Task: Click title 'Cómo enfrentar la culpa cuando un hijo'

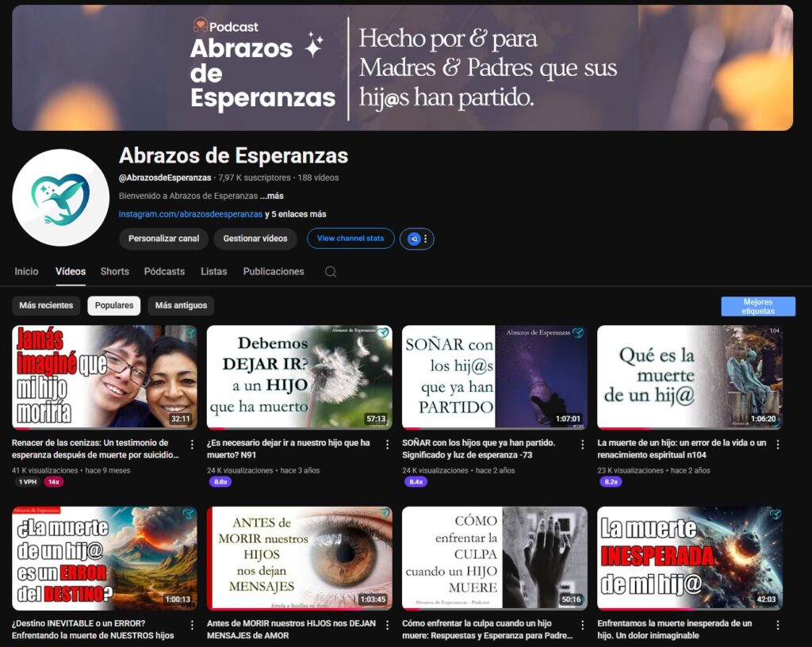Action: [488, 630]
